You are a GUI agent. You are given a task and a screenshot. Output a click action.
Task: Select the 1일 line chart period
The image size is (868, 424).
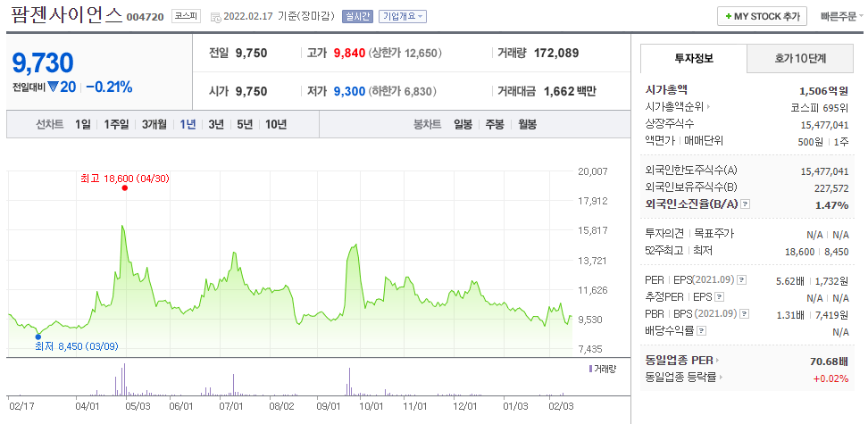[82, 125]
